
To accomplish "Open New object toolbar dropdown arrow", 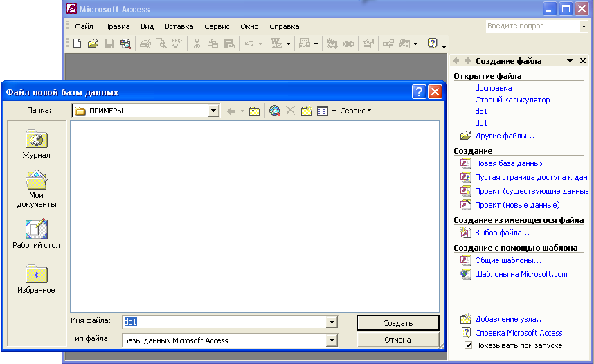I will point(415,44).
